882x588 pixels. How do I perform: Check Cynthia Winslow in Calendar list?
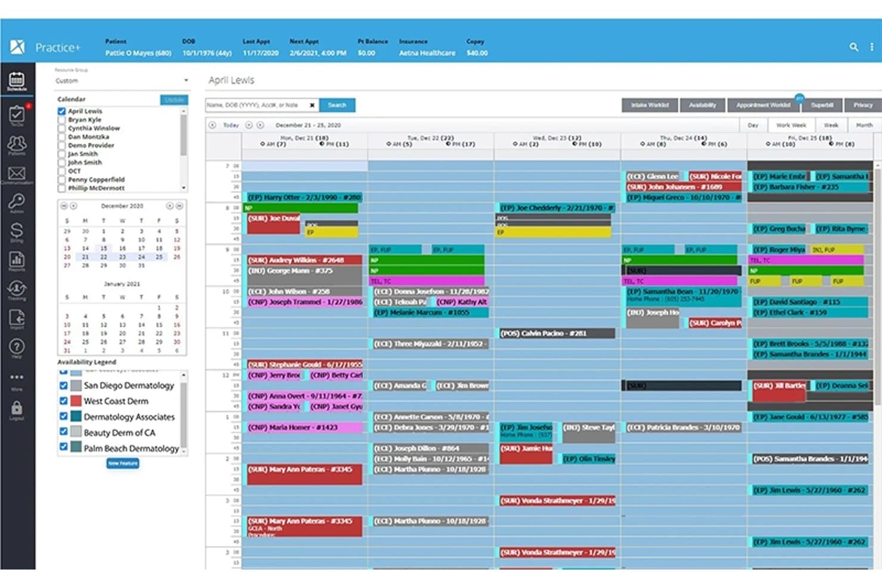click(61, 128)
